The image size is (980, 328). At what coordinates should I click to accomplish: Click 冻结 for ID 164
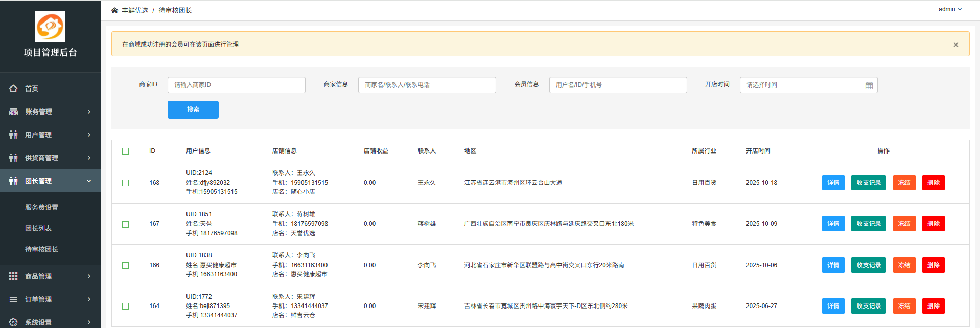(x=904, y=306)
